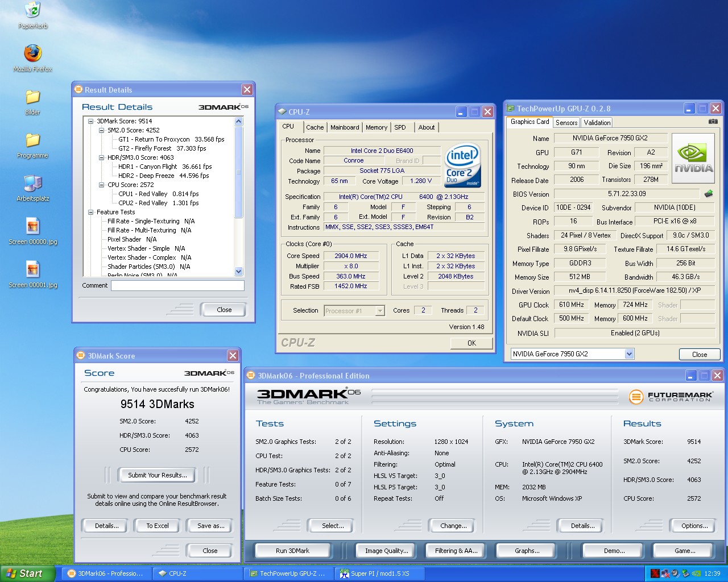Collapse the CPU Score tree node

(102, 185)
